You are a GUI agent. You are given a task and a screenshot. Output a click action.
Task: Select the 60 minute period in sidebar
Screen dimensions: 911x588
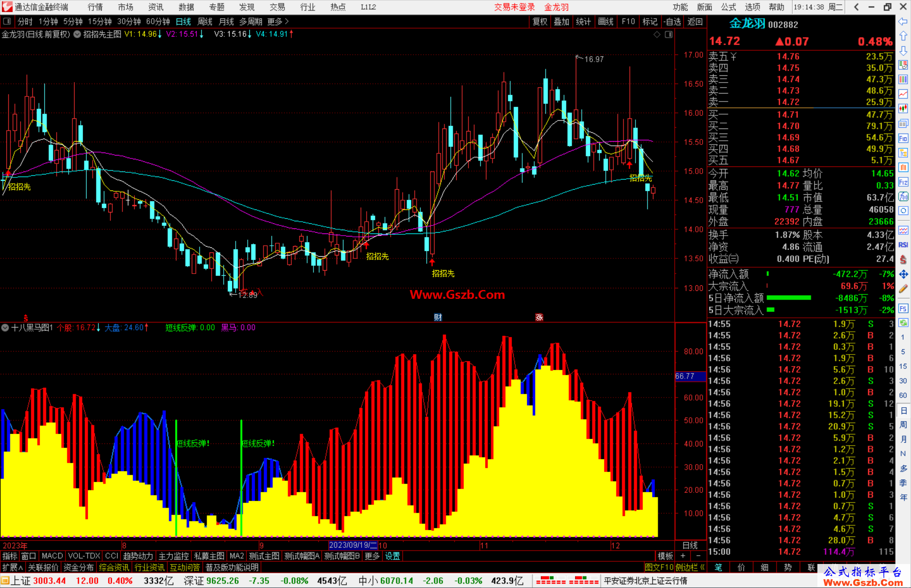(x=903, y=395)
